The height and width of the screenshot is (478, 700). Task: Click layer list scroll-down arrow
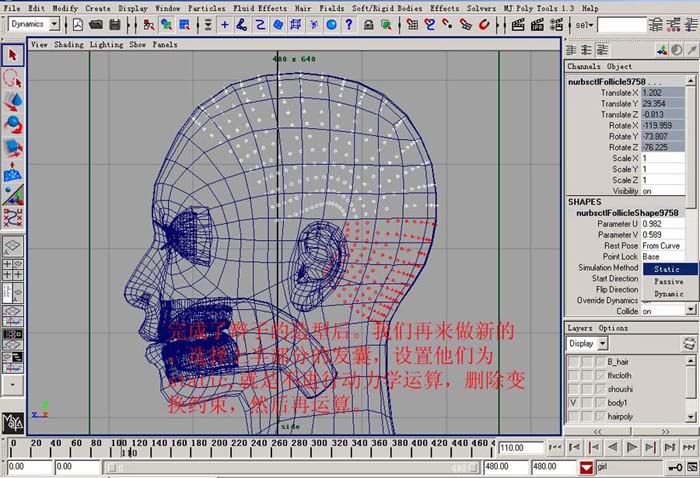pyautogui.click(x=691, y=417)
